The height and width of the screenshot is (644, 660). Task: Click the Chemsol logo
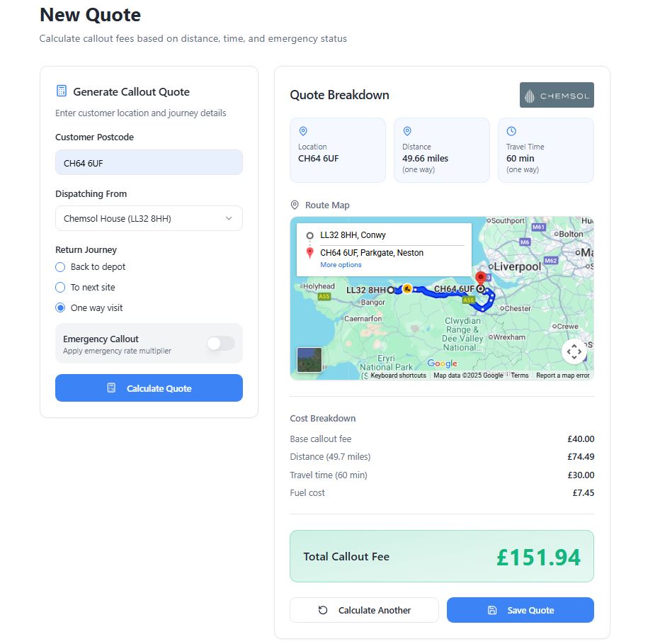click(x=557, y=94)
